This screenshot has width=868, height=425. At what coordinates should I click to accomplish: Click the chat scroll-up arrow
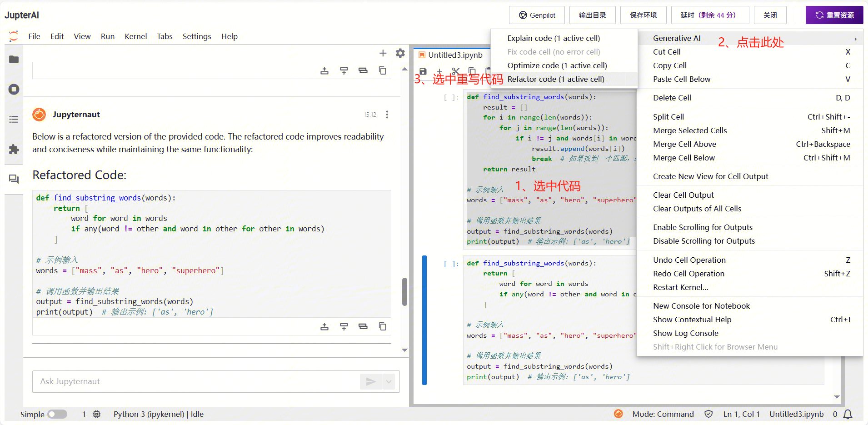pos(404,69)
